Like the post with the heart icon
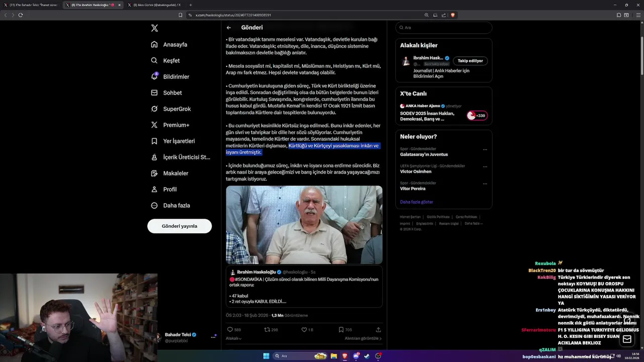The height and width of the screenshot is (362, 644). 304,329
